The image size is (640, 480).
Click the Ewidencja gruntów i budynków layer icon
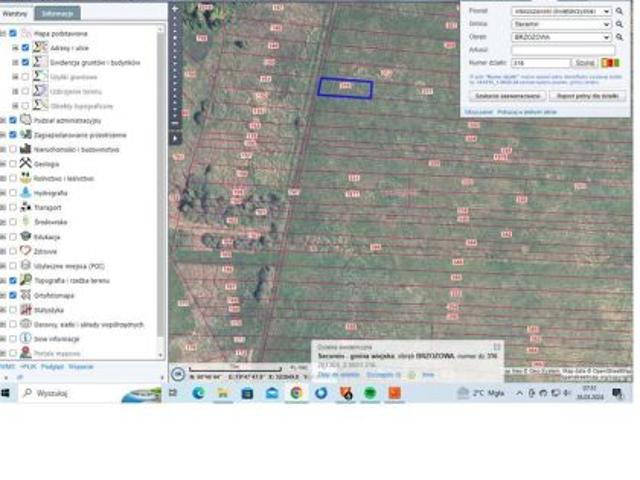[40, 62]
